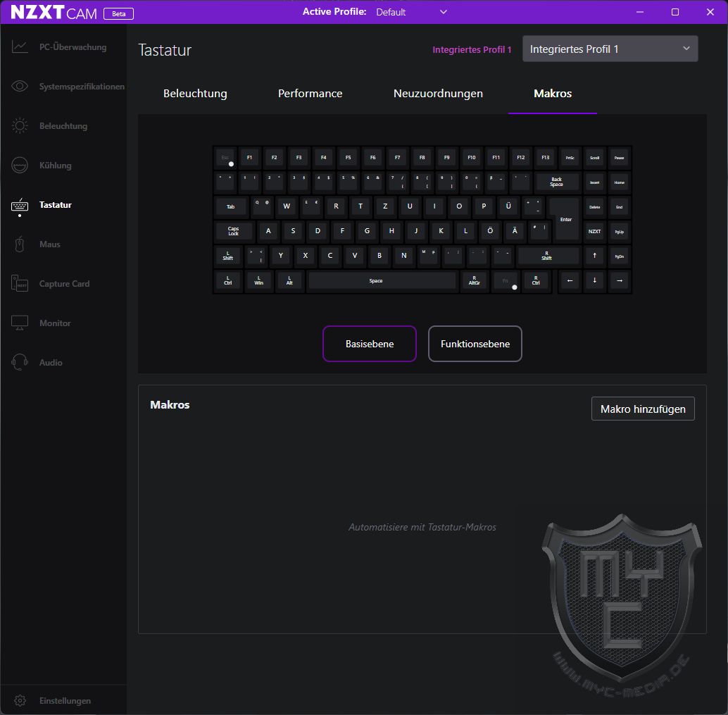Open Einstellungen gear icon
The image size is (728, 715).
click(20, 701)
